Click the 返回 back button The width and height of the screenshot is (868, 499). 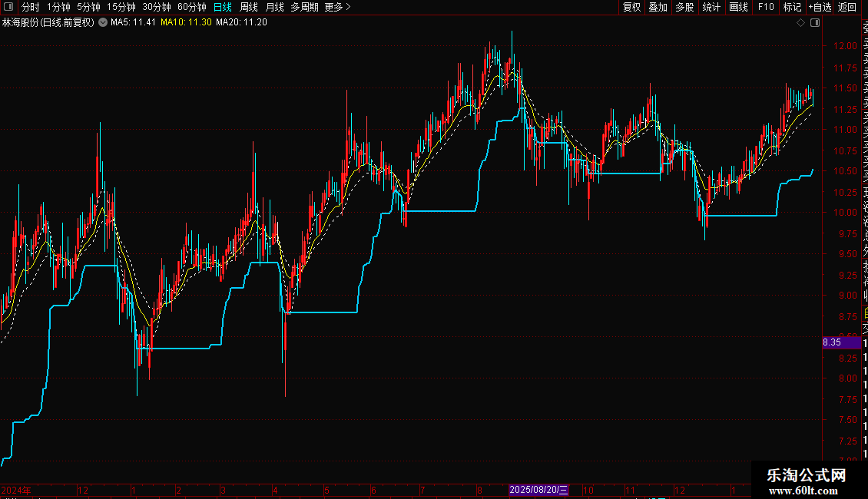847,7
